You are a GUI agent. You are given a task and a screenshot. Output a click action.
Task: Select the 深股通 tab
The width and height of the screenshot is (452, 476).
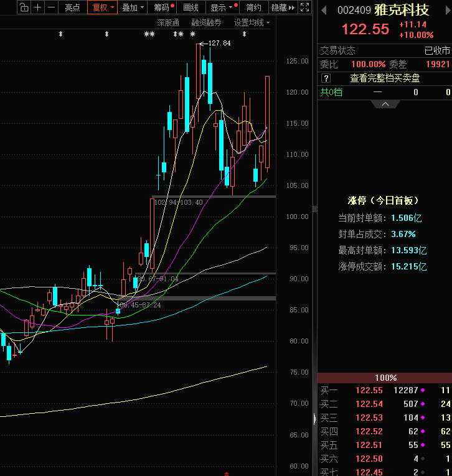tap(168, 23)
